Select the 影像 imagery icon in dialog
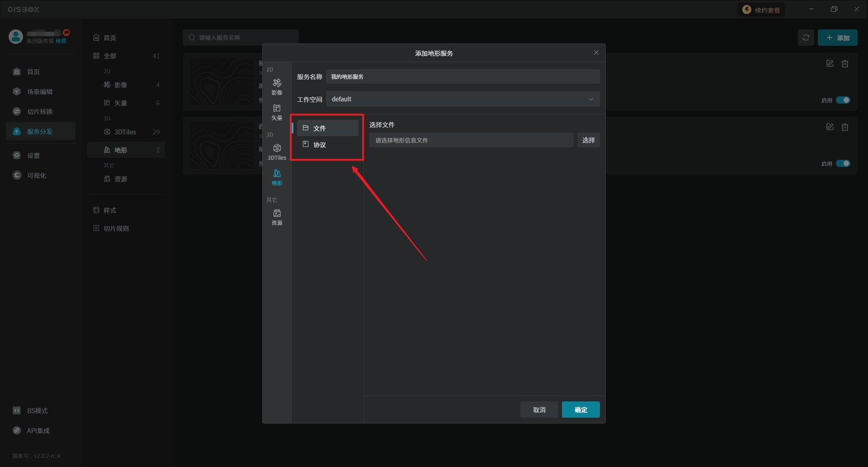Image resolution: width=868 pixels, height=467 pixels. pyautogui.click(x=277, y=86)
